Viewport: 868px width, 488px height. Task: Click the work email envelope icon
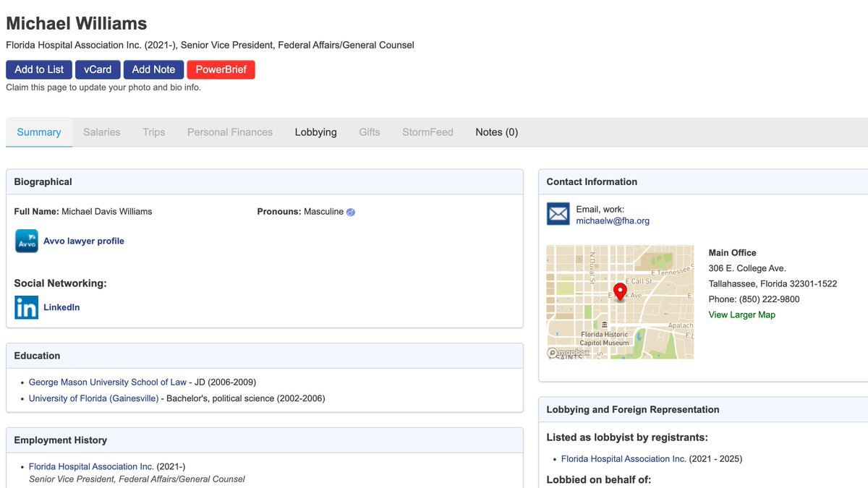click(558, 214)
